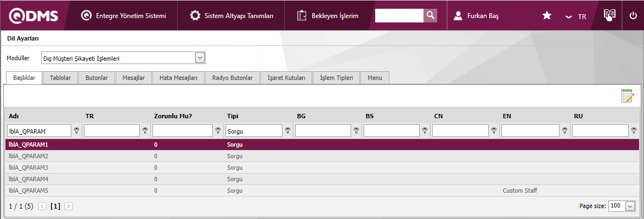Expand the TR language selector
Screen dimensions: 644x219
point(576,16)
